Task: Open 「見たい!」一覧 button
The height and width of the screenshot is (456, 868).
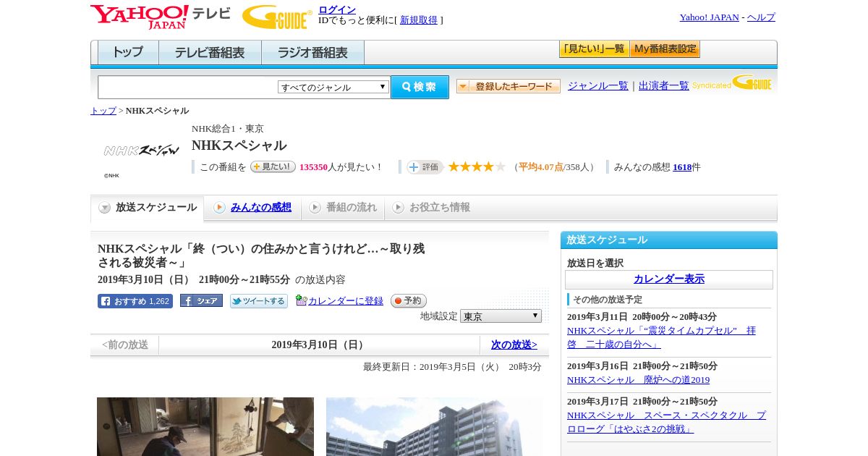Action: point(594,49)
